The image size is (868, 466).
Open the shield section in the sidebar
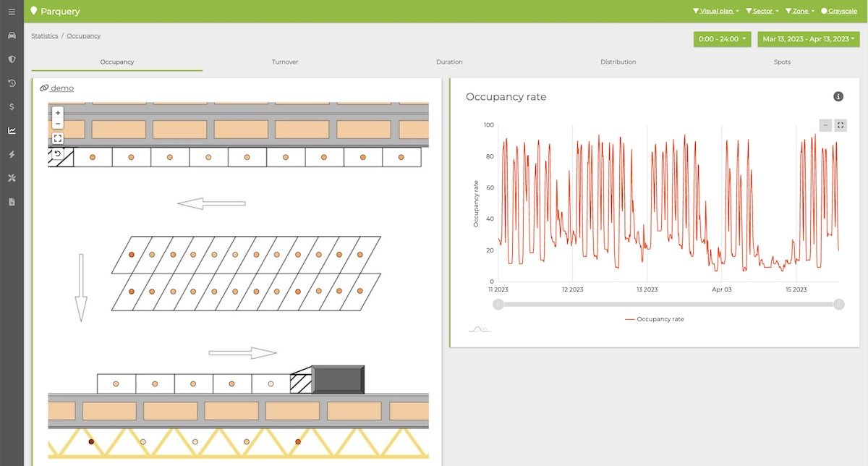click(x=12, y=59)
